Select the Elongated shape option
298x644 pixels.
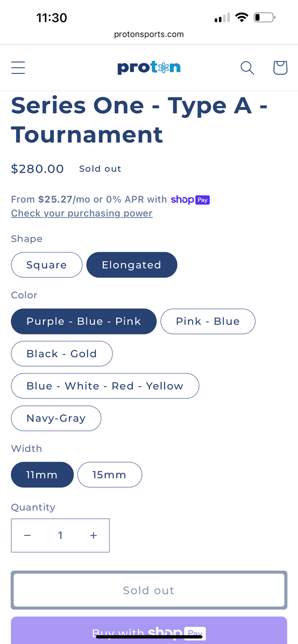point(132,265)
